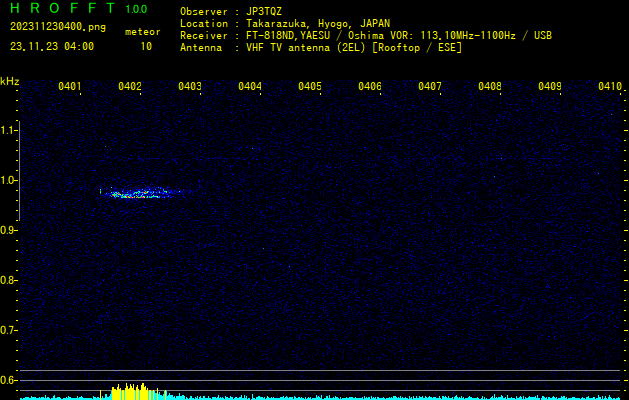The image size is (629, 400).
Task: Click the bright meteor echo on spectrogram
Action: click(140, 193)
